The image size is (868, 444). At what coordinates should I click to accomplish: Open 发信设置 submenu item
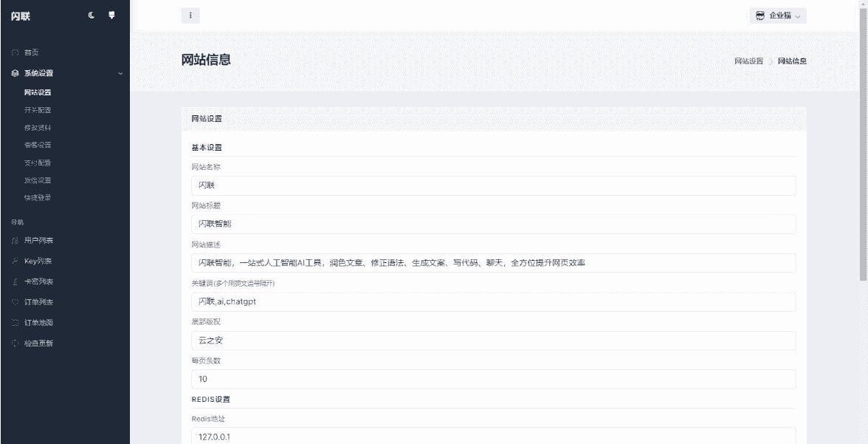pyautogui.click(x=38, y=180)
